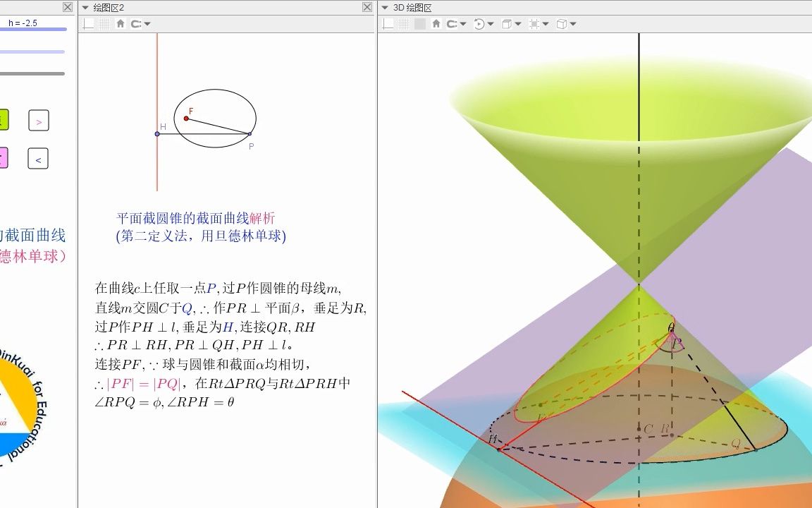Collapse the 3D 绘图区 panel via its triangle
Viewport: 812px width, 508px height.
pos(384,7)
